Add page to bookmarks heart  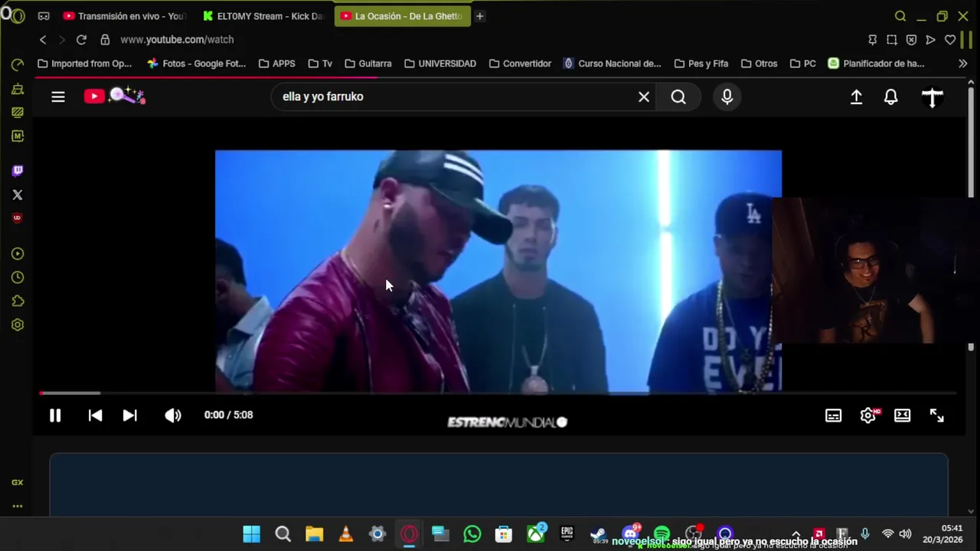(x=950, y=40)
